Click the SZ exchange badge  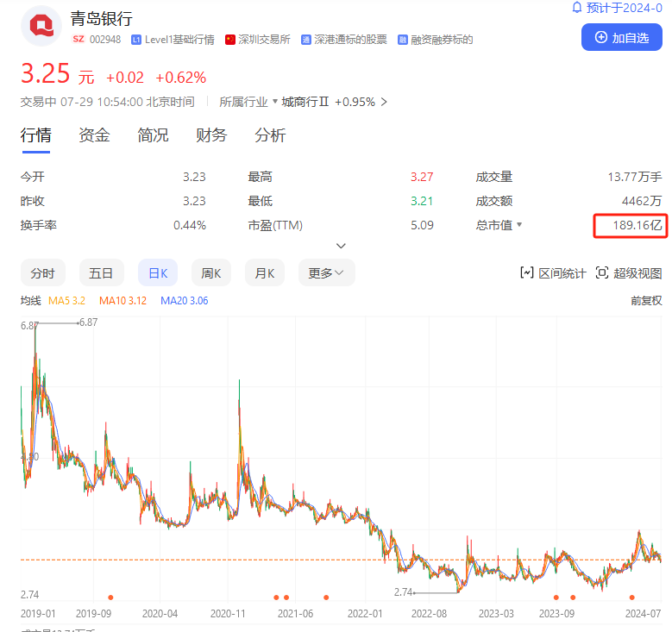pyautogui.click(x=78, y=40)
